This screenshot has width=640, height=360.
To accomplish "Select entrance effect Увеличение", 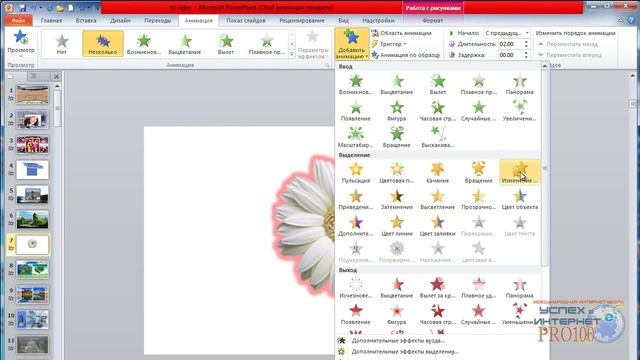I will click(519, 111).
